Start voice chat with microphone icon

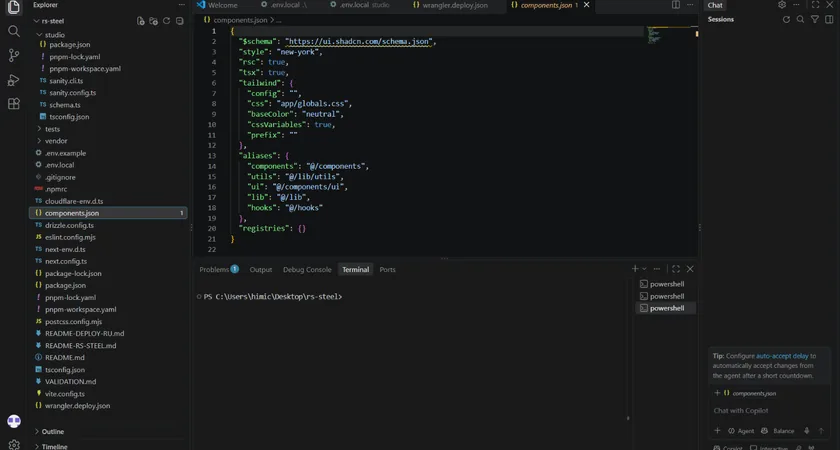[807, 431]
